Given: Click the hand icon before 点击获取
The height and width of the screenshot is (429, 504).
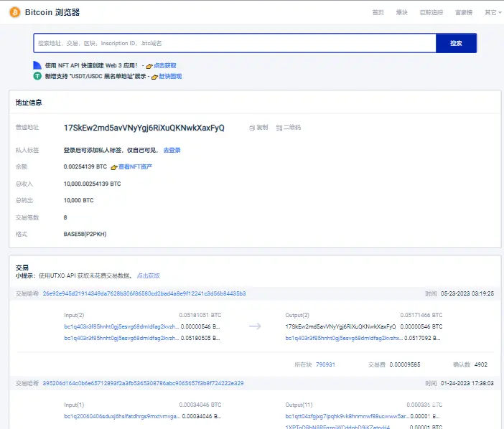Looking at the screenshot, I should 149,66.
